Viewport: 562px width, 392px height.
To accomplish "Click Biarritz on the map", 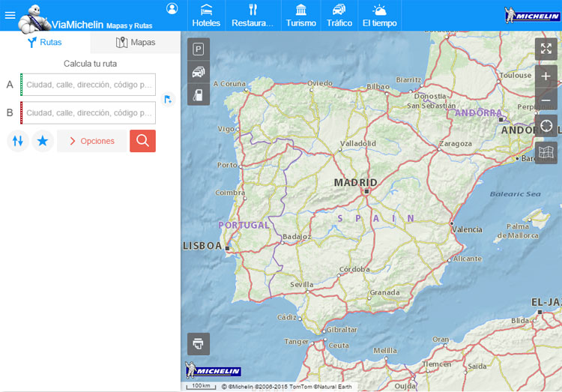I will tap(408, 79).
